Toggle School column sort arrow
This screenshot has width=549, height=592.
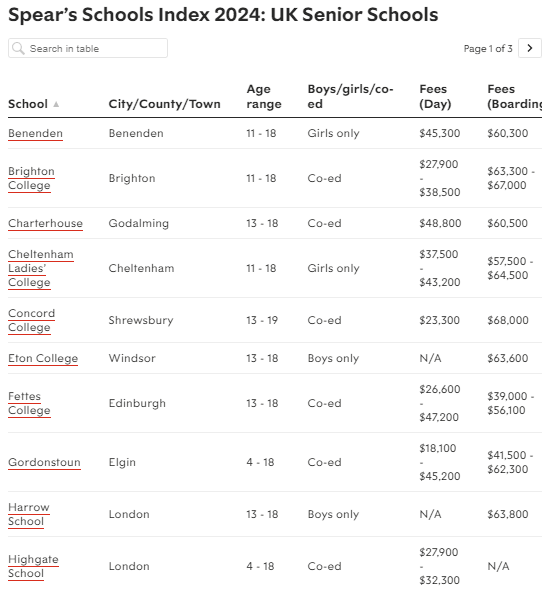click(x=56, y=104)
